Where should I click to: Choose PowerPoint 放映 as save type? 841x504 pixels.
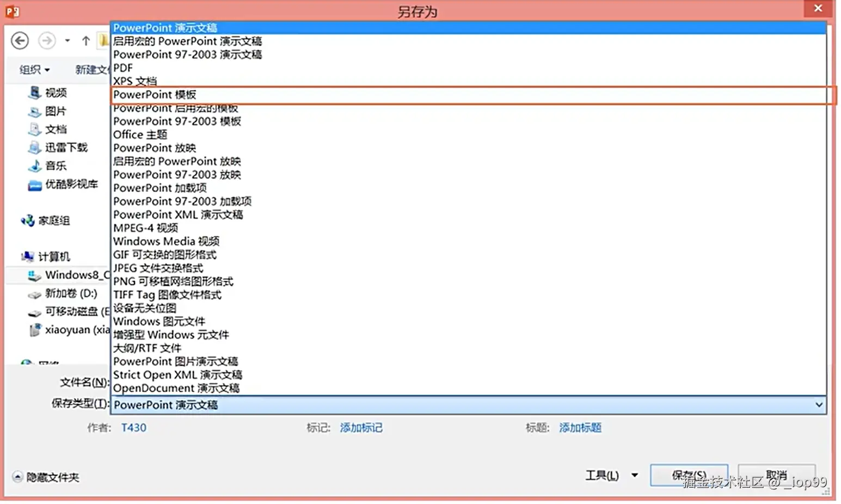[x=468, y=147]
